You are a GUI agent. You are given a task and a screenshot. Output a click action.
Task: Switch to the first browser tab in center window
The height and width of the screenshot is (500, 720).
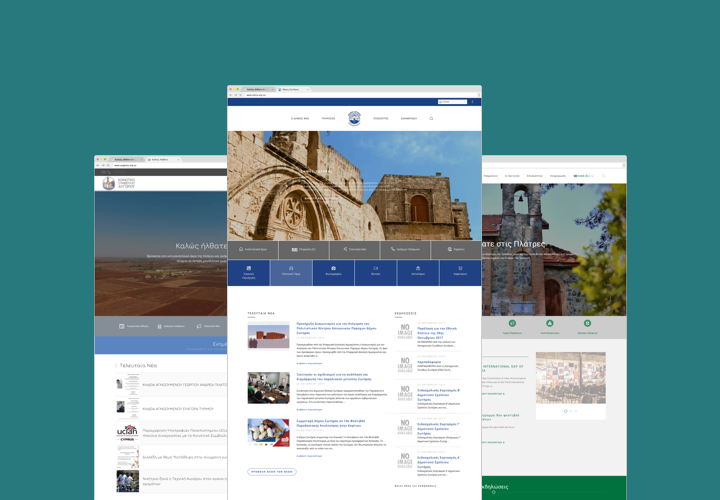pyautogui.click(x=259, y=89)
